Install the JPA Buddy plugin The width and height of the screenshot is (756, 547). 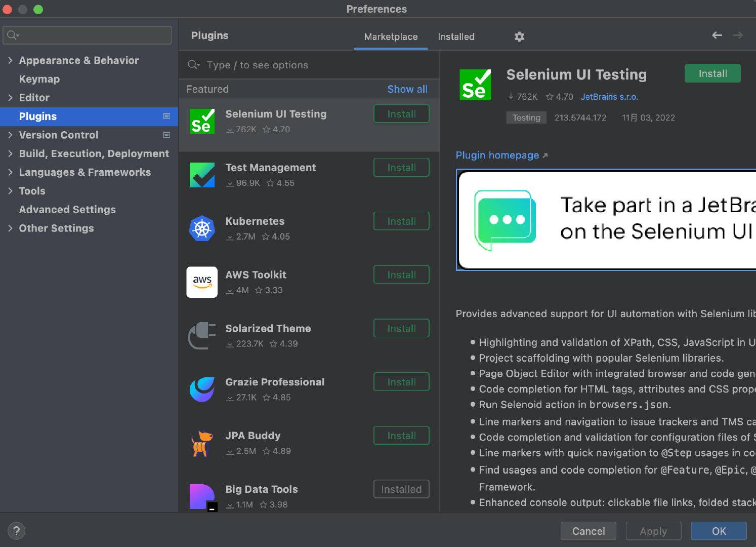[401, 436]
